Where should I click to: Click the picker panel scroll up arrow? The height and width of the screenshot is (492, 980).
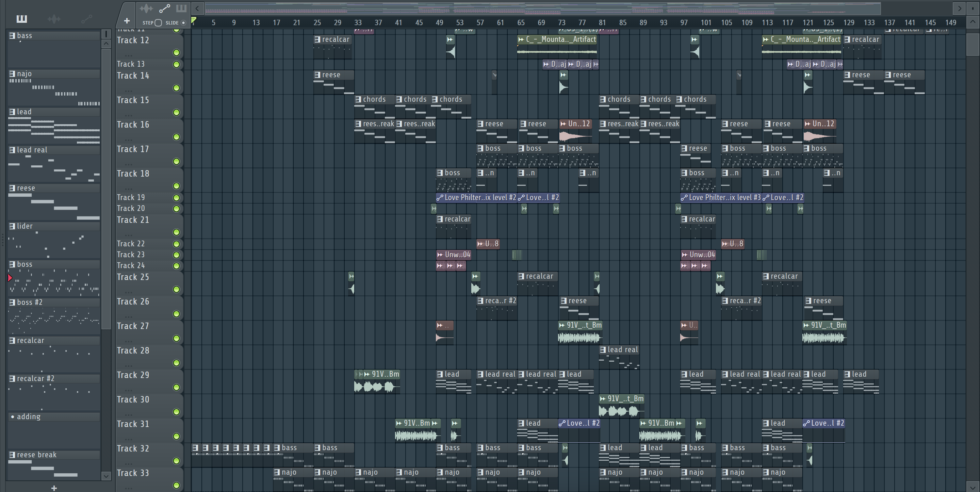coord(106,44)
